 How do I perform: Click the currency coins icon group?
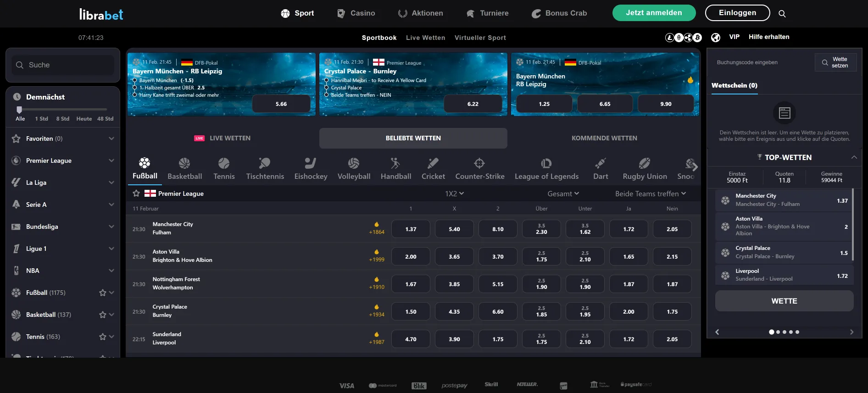pos(684,38)
